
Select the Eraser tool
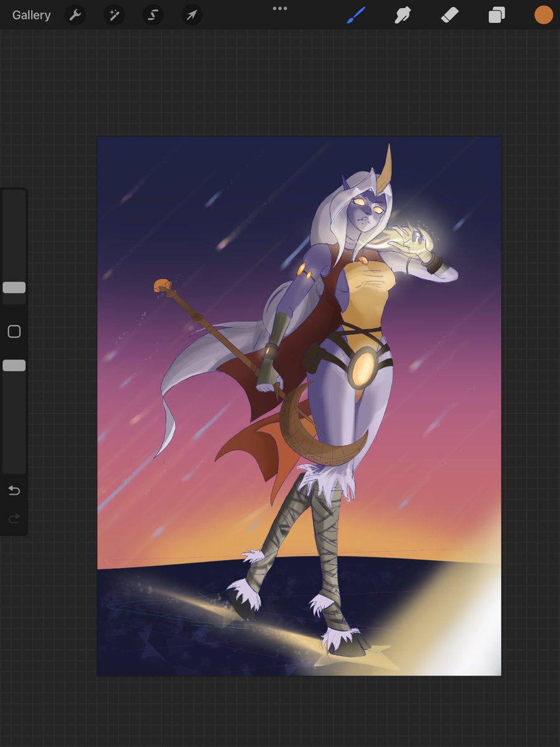click(450, 15)
